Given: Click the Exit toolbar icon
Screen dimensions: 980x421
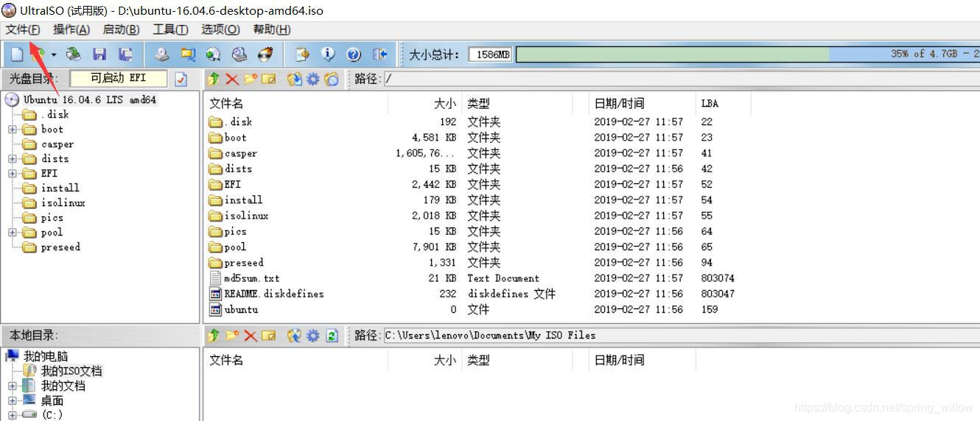Looking at the screenshot, I should [379, 54].
